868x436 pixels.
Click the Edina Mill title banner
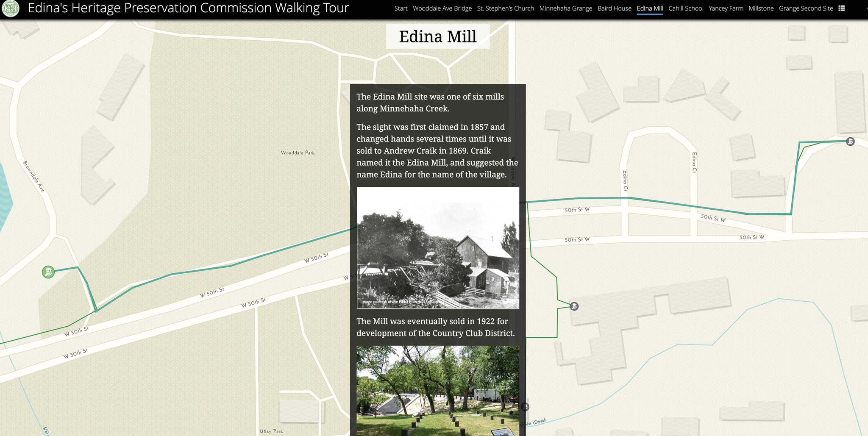coord(437,37)
